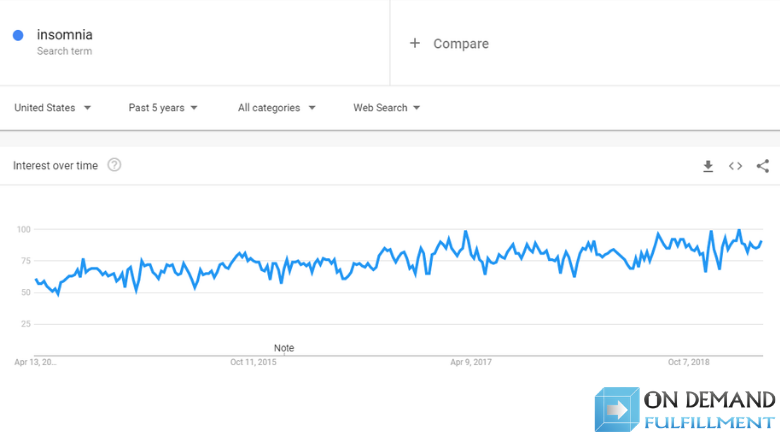780x438 pixels.
Task: Share the interest over time chart
Action: [x=763, y=166]
